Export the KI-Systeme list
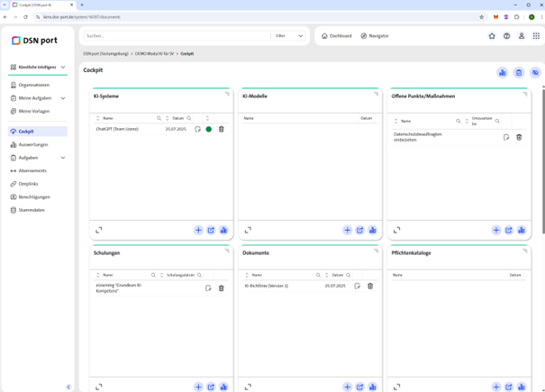545x392 pixels. pyautogui.click(x=211, y=230)
